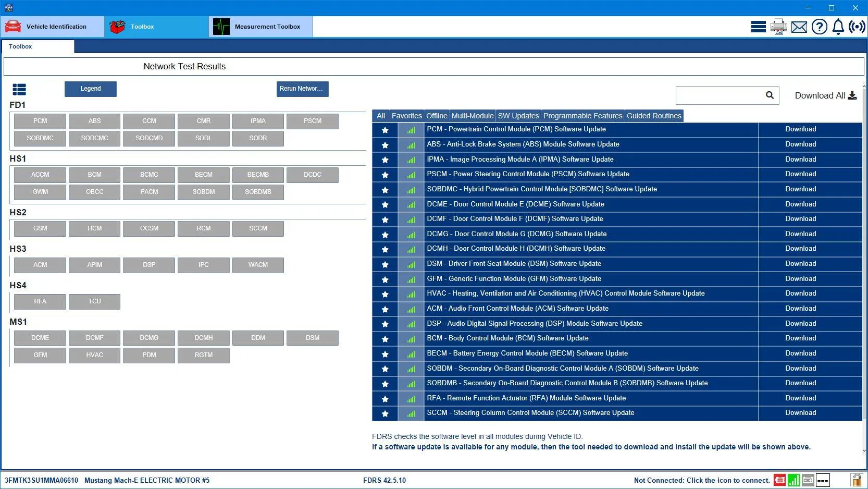This screenshot has width=868, height=489.
Task: Toggle favorite star for ABS software update
Action: (x=385, y=145)
